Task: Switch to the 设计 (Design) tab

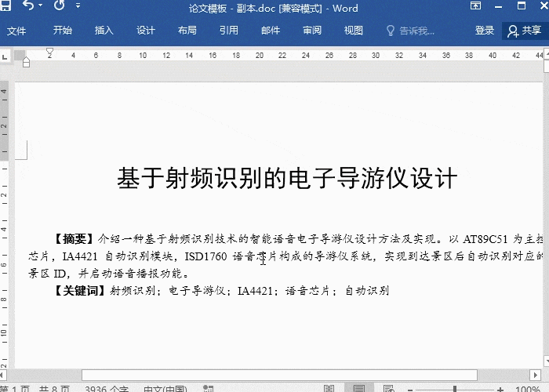Action: (x=146, y=31)
